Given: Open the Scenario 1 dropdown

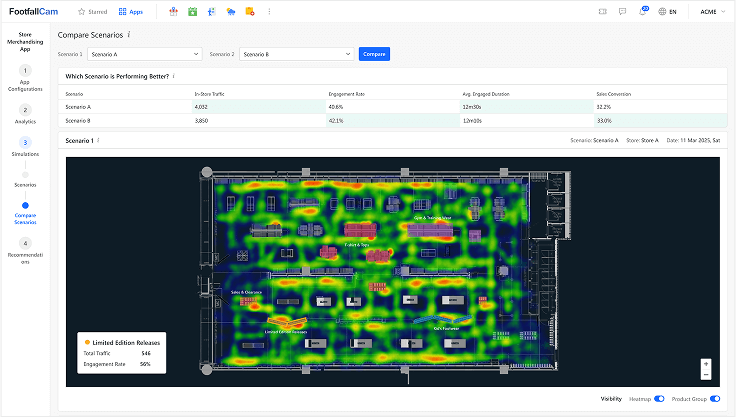Looking at the screenshot, I should [x=145, y=54].
